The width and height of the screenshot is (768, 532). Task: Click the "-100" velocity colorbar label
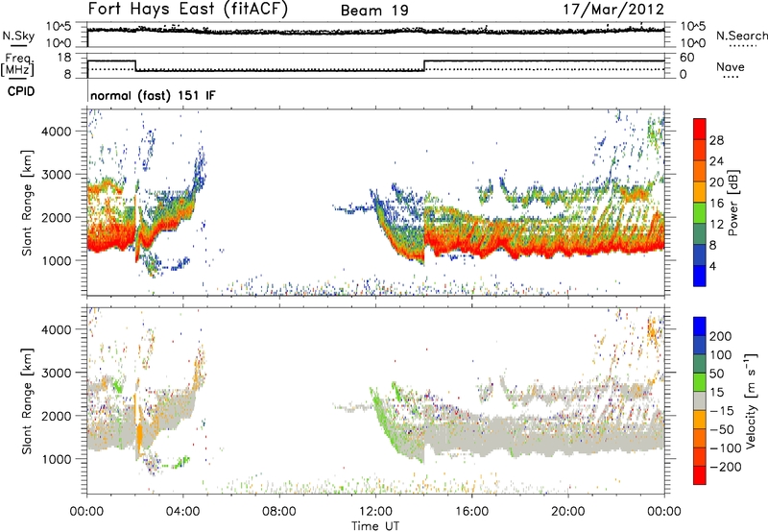(726, 447)
